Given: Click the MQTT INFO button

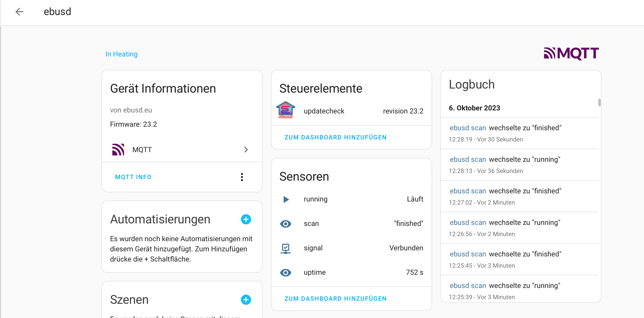Looking at the screenshot, I should point(133,177).
